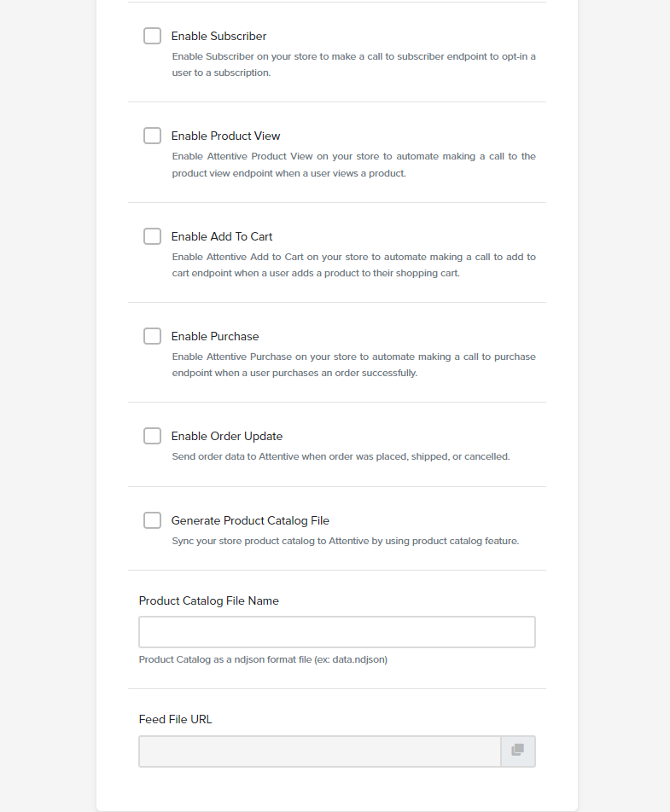Image resolution: width=670 pixels, height=812 pixels.
Task: Click the ndjson format hint text
Action: [x=263, y=660]
